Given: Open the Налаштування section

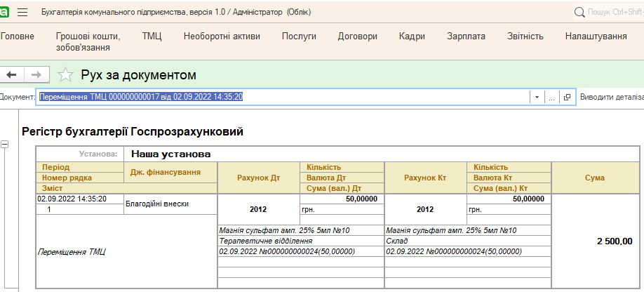Looking at the screenshot, I should [596, 36].
